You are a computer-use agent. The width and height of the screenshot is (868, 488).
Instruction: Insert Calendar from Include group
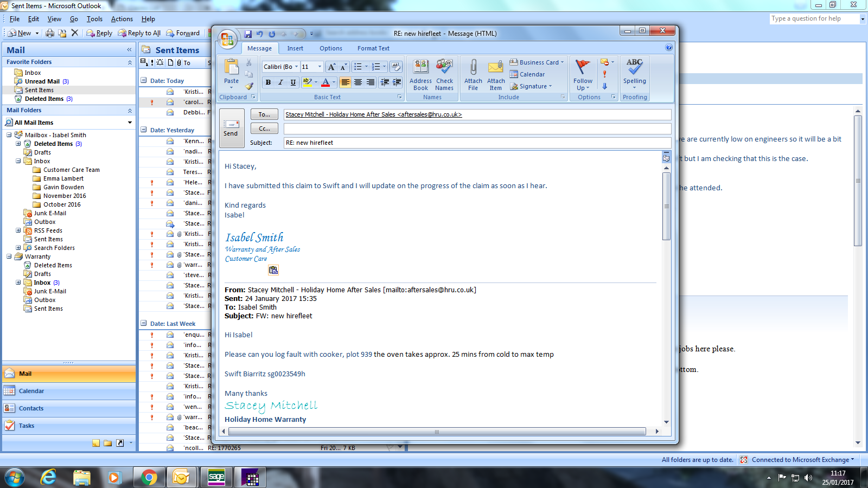[x=527, y=74]
